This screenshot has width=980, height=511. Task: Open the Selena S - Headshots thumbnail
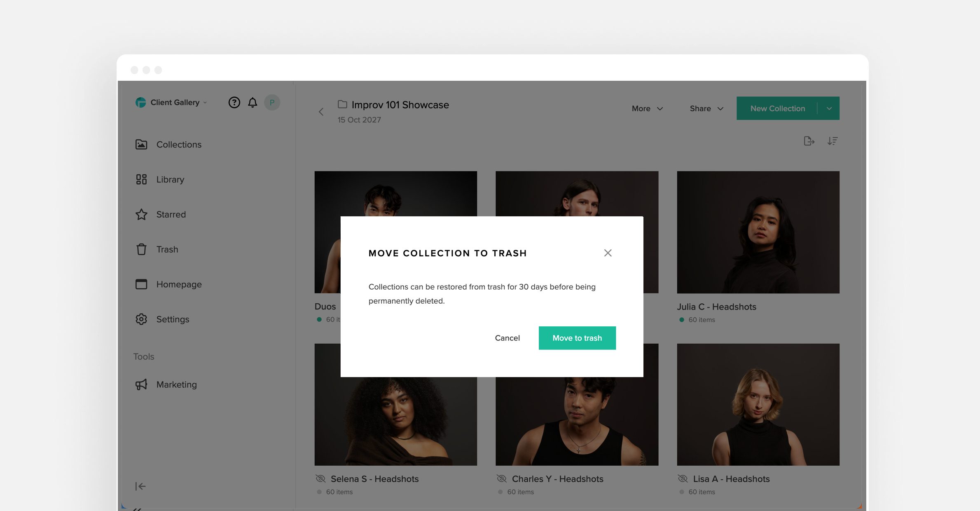point(395,421)
